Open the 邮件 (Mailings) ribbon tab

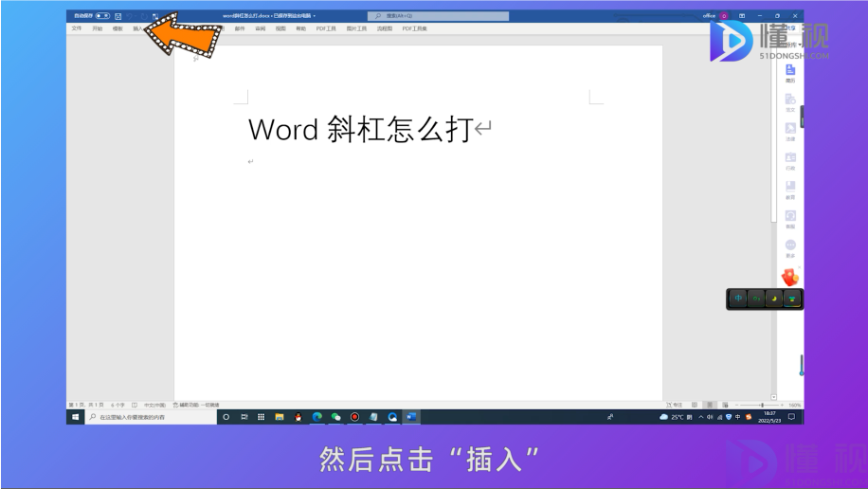(240, 28)
